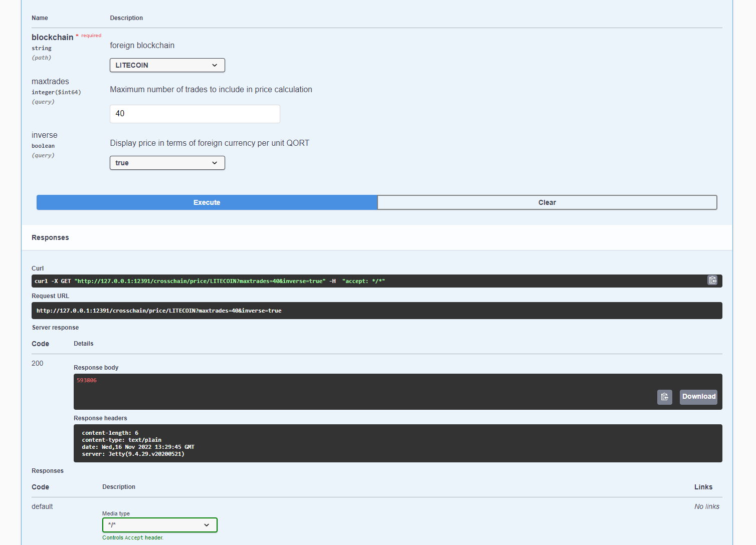
Task: Click the Controls Accept header note
Action: tap(133, 537)
